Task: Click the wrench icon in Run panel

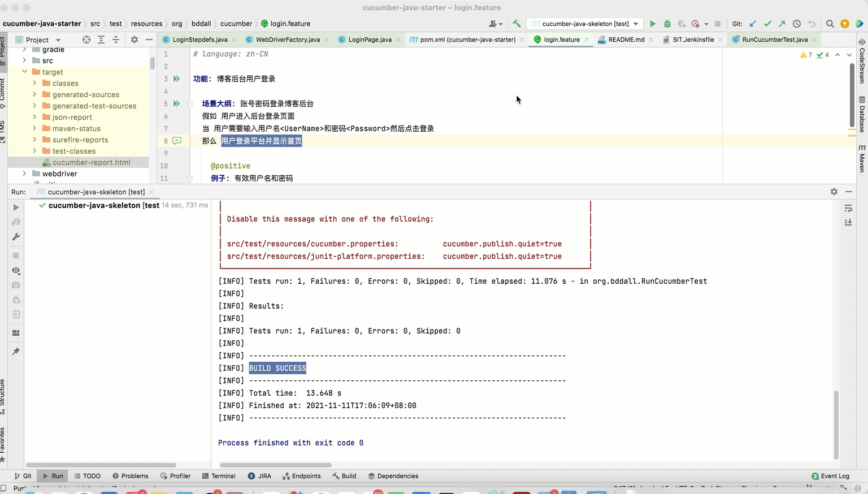Action: click(x=16, y=237)
